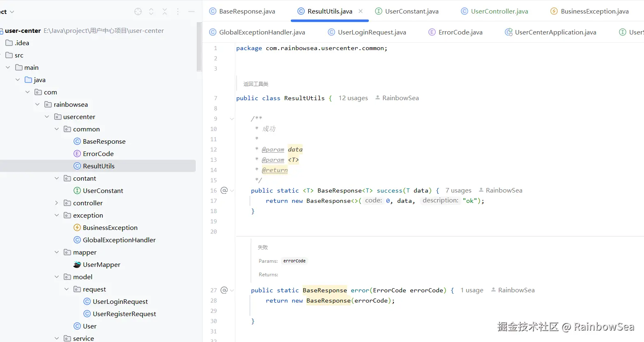Click the expand all icon in project panel
This screenshot has width=644, height=342.
point(151,12)
